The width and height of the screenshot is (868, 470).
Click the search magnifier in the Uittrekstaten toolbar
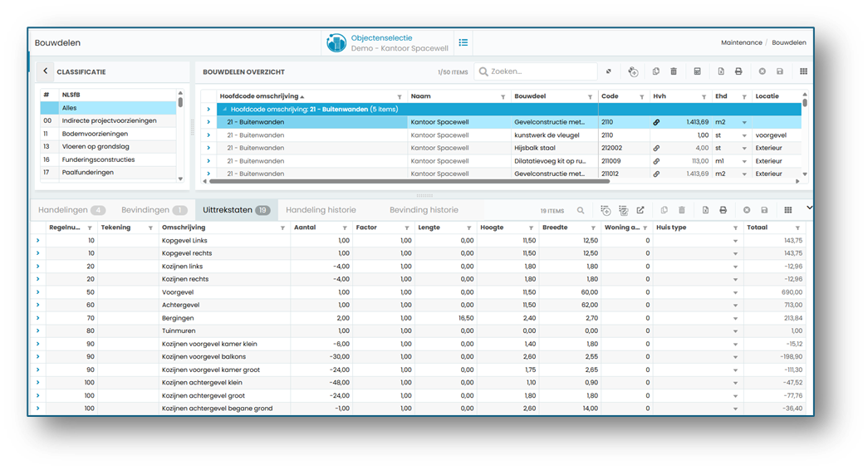tap(581, 210)
